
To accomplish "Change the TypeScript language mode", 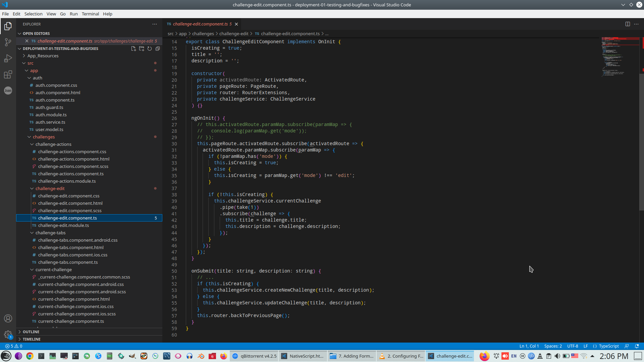I will point(608,346).
